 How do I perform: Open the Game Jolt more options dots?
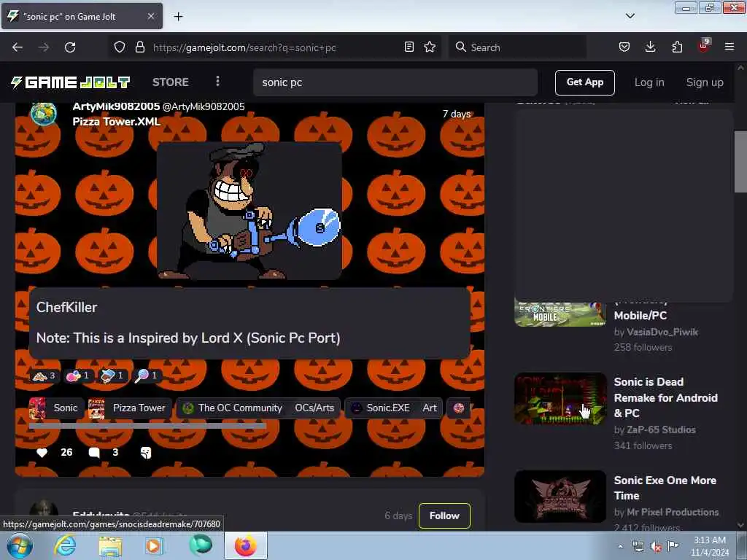(x=217, y=82)
